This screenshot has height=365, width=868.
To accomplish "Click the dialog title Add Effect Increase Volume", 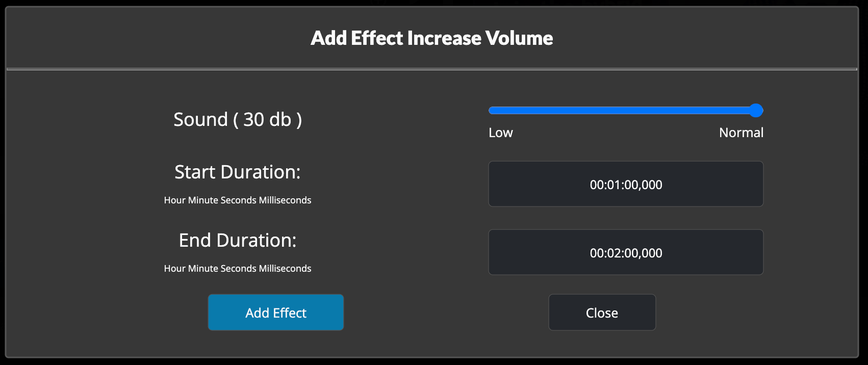I will click(431, 38).
